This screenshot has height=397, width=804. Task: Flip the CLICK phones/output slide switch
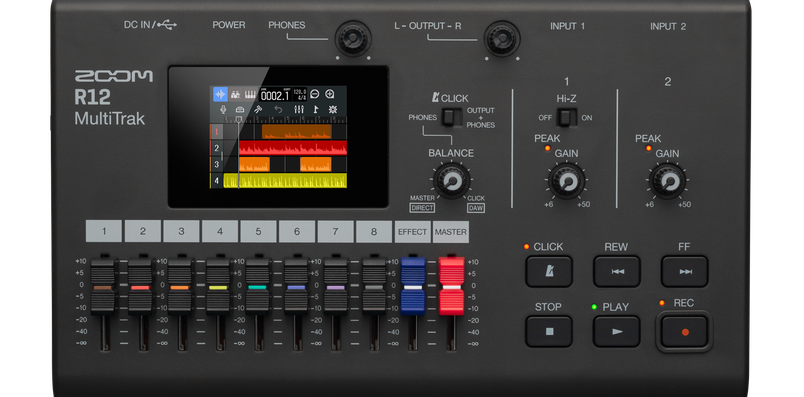(x=452, y=117)
